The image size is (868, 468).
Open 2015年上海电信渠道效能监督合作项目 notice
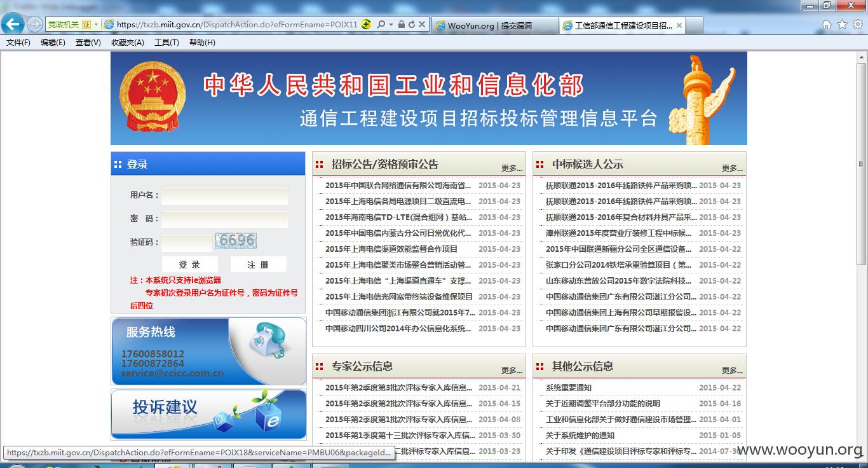click(x=391, y=249)
